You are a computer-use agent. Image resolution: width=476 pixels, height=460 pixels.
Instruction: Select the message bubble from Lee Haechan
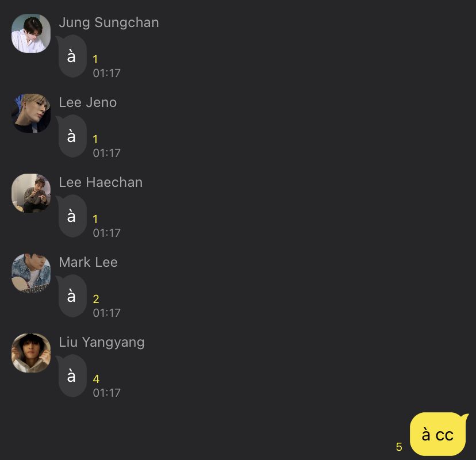click(x=72, y=216)
